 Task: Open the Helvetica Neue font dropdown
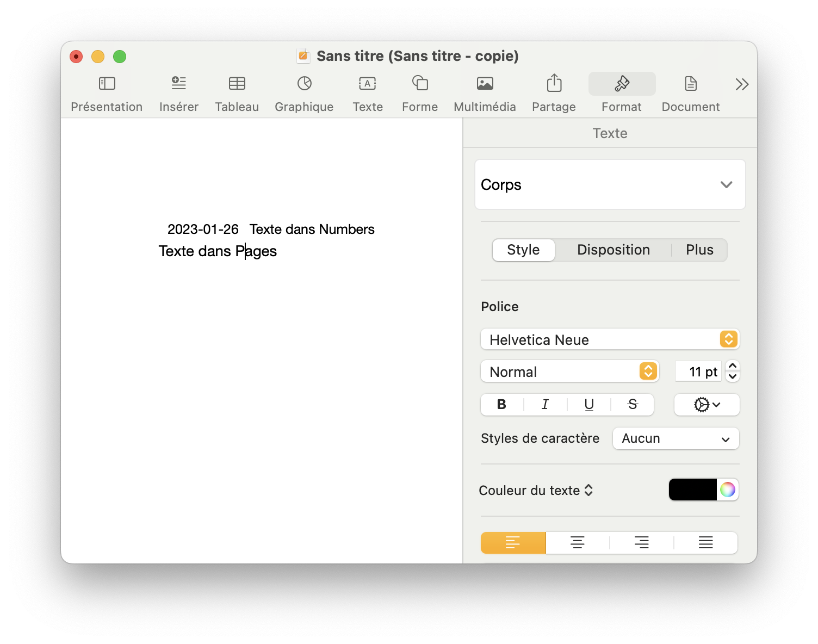click(x=610, y=339)
